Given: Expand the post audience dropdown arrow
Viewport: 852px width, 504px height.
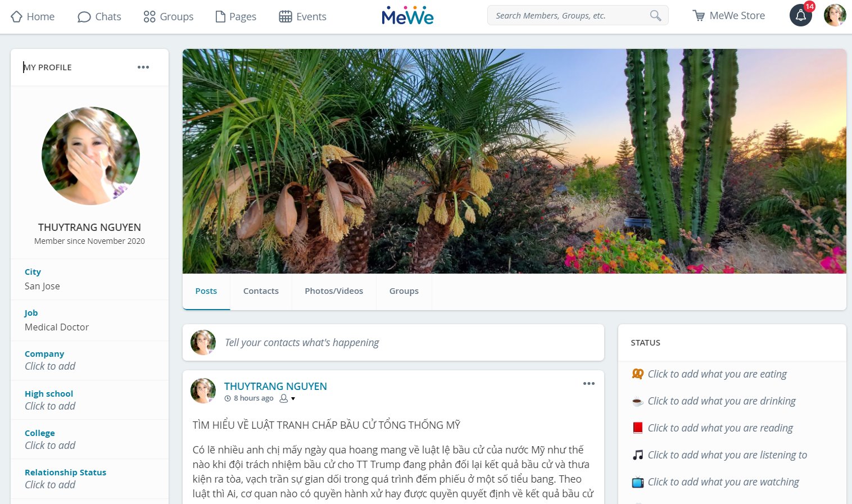Looking at the screenshot, I should click(x=293, y=399).
